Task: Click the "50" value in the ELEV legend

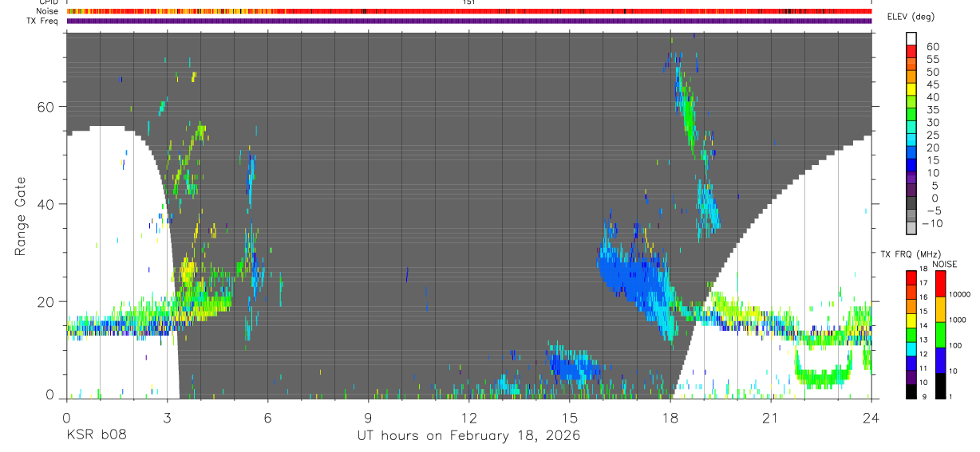Action: tap(932, 72)
